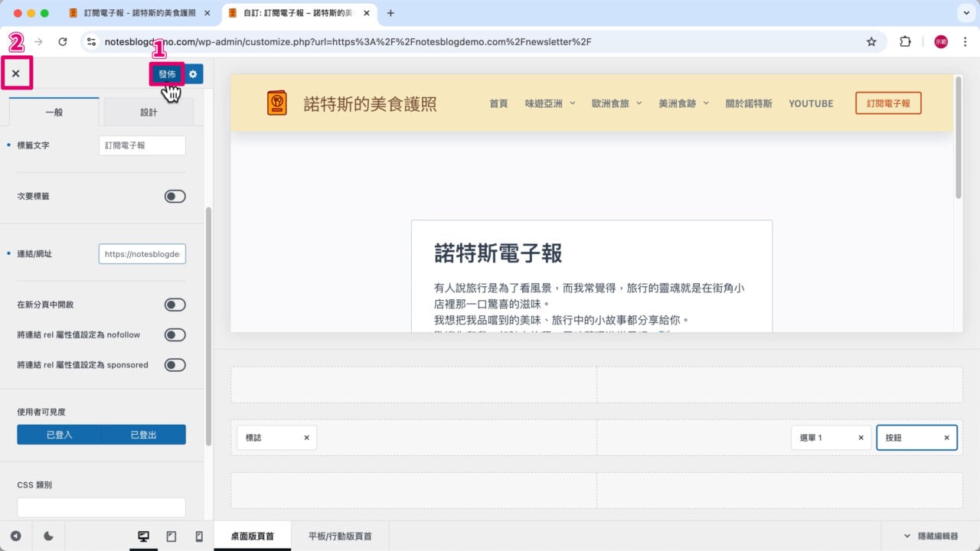Enable the nofollow rel attribute toggle
Viewport: 980px width, 551px height.
(175, 334)
